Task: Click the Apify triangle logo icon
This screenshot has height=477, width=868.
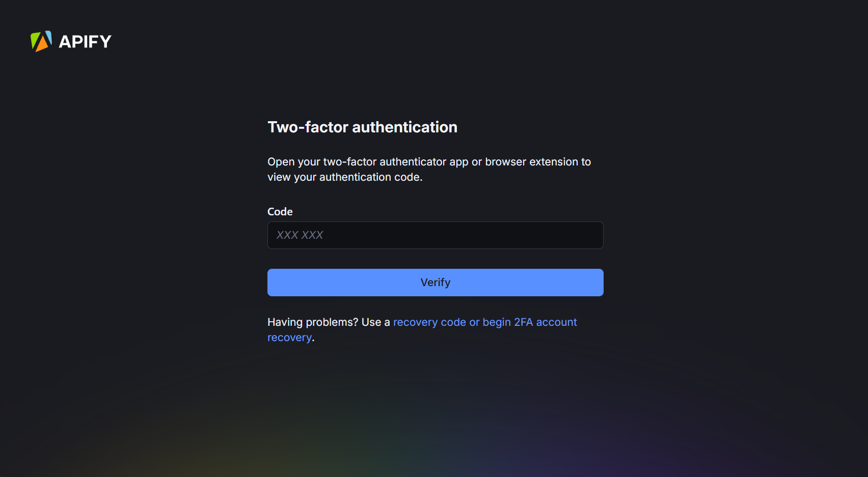Action: click(x=41, y=41)
